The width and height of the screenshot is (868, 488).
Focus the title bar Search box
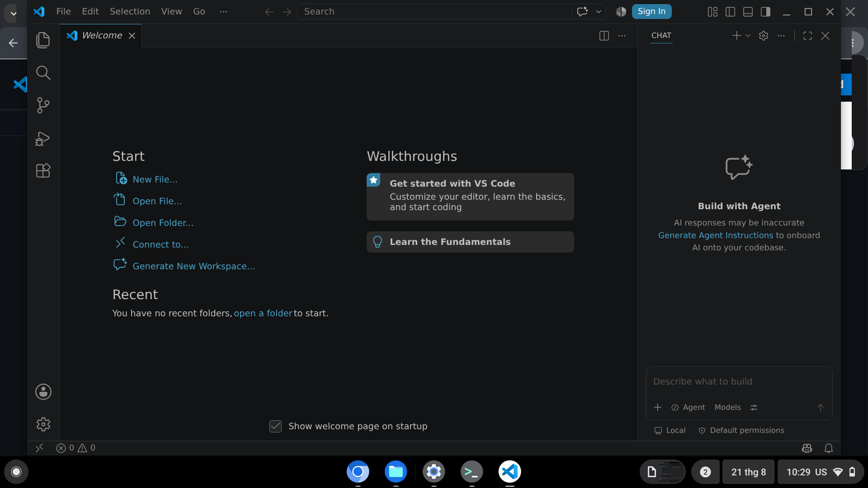[434, 12]
